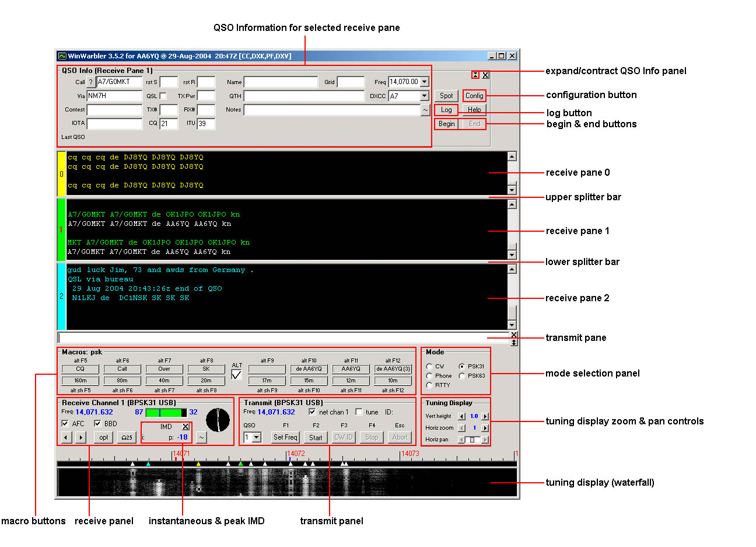Viewport: 756px width, 547px height.
Task: Click the Log button
Action: [446, 110]
